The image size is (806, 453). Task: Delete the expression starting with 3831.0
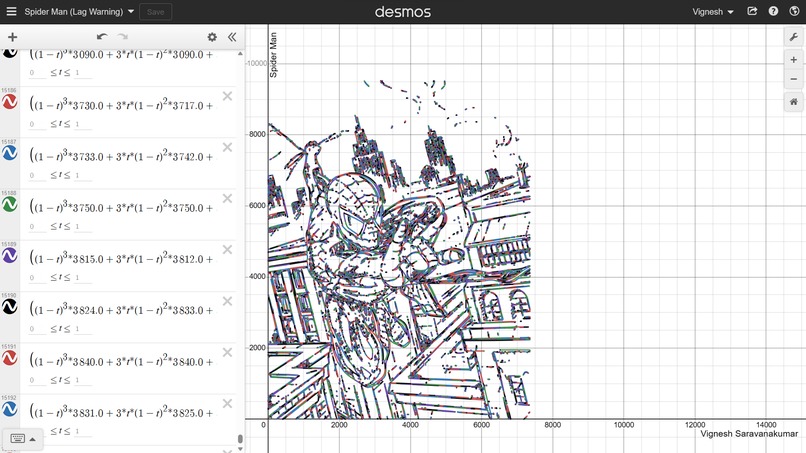tap(227, 403)
